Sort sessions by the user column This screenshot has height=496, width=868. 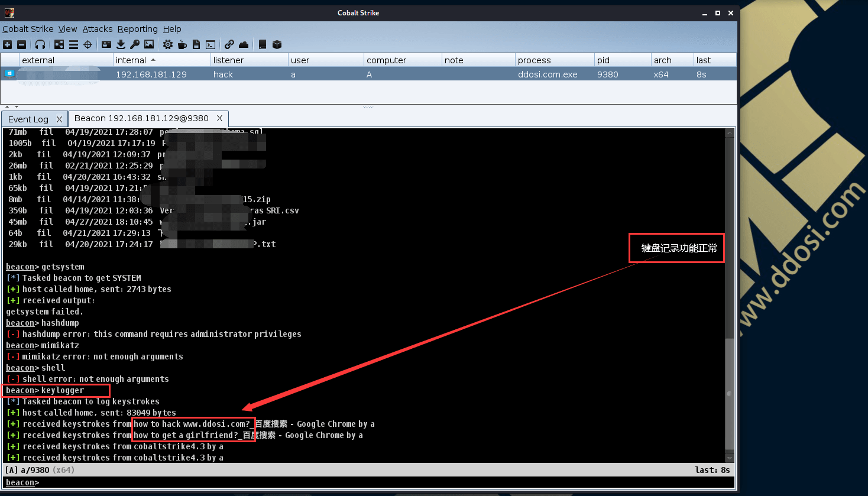pos(326,60)
